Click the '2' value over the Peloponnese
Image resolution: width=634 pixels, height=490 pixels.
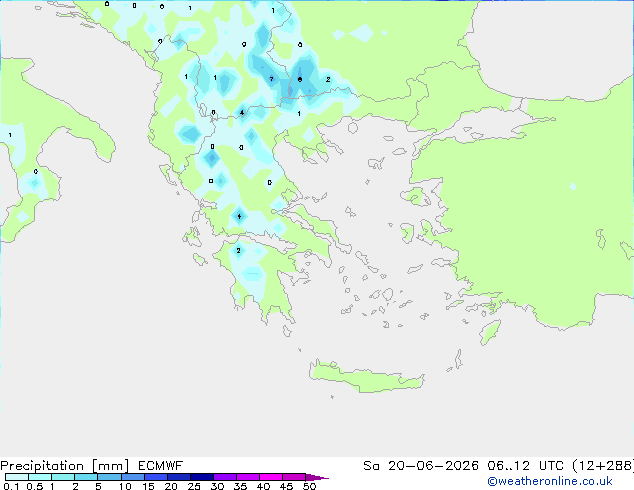coord(239,251)
